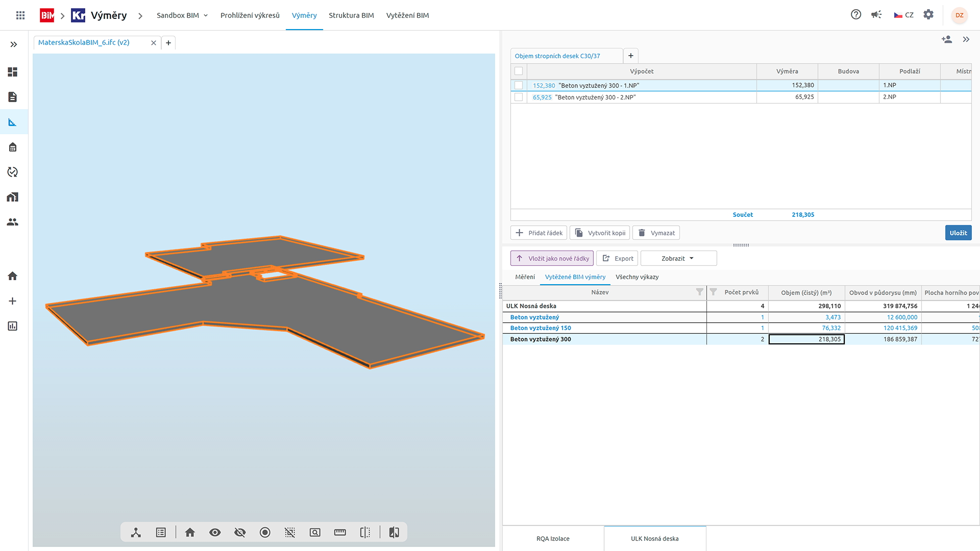Open the model tree structure icon
The width and height of the screenshot is (980, 551).
[136, 532]
